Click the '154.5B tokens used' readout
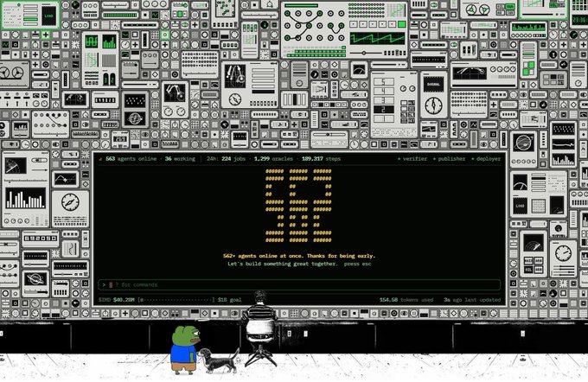This screenshot has height=382, width=588. [406, 300]
